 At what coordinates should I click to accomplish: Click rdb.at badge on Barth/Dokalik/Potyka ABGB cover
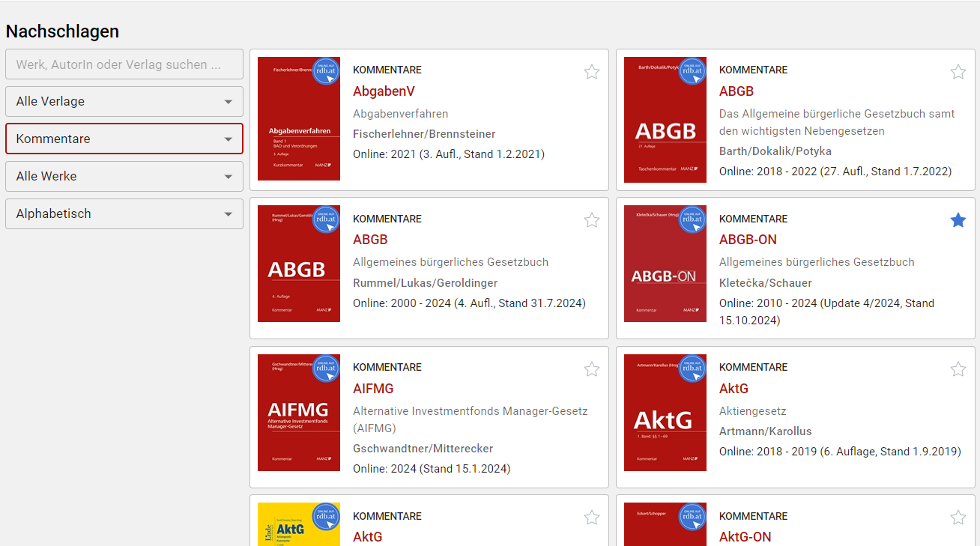pos(692,70)
